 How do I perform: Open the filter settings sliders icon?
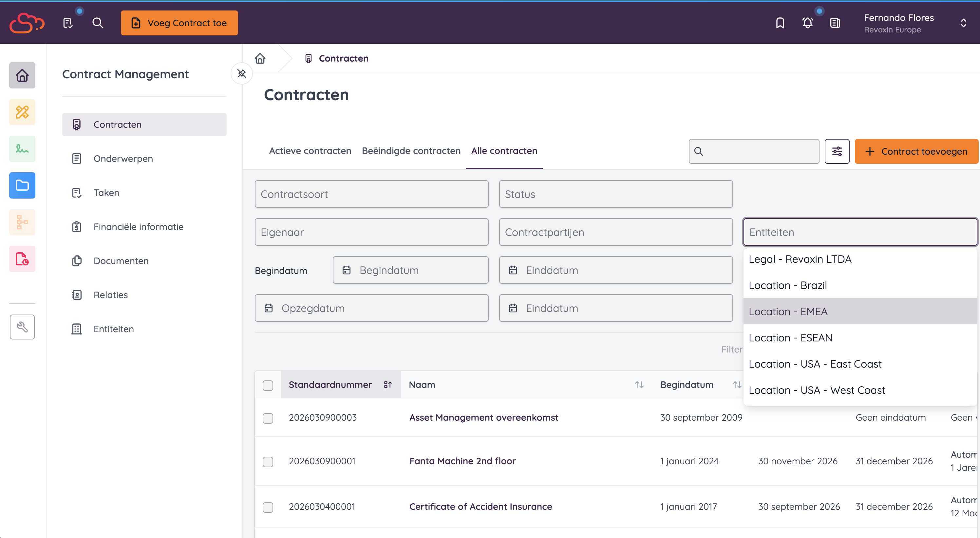pyautogui.click(x=837, y=151)
